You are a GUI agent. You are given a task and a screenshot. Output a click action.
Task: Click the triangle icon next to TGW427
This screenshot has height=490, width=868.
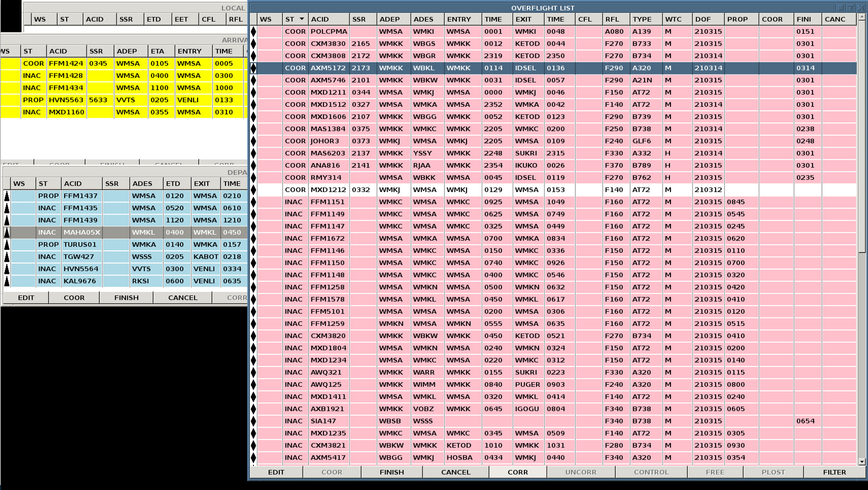point(7,257)
